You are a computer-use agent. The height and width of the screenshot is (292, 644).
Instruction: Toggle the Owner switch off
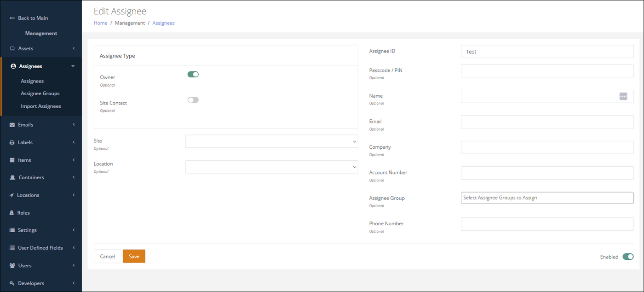point(193,74)
